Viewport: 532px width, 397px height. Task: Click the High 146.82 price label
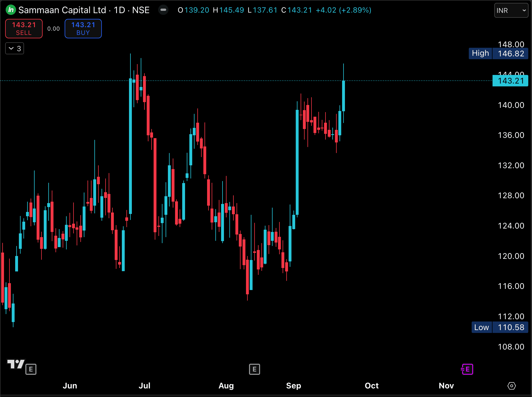click(499, 53)
